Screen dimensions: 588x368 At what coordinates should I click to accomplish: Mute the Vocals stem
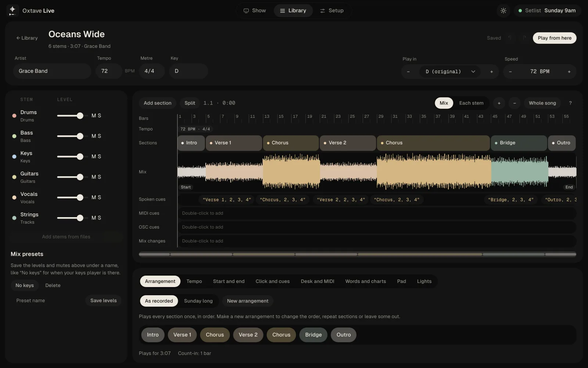(x=93, y=197)
